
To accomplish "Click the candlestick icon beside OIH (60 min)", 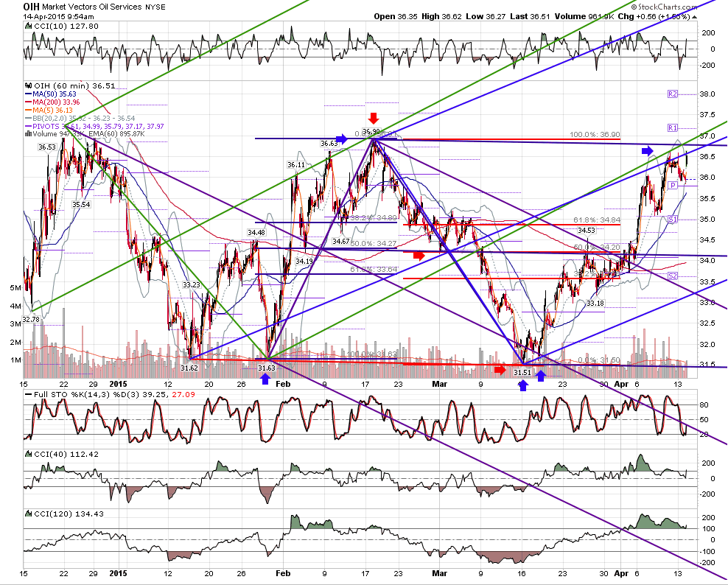I will pos(27,86).
